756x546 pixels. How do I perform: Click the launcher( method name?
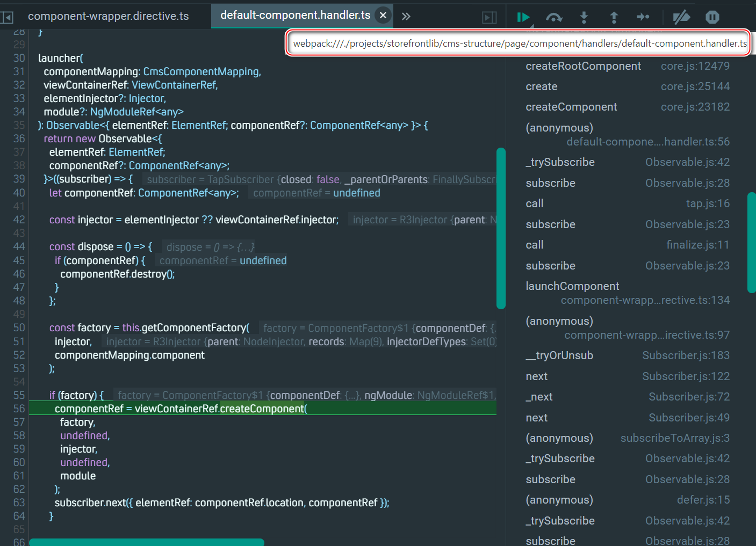pyautogui.click(x=60, y=58)
